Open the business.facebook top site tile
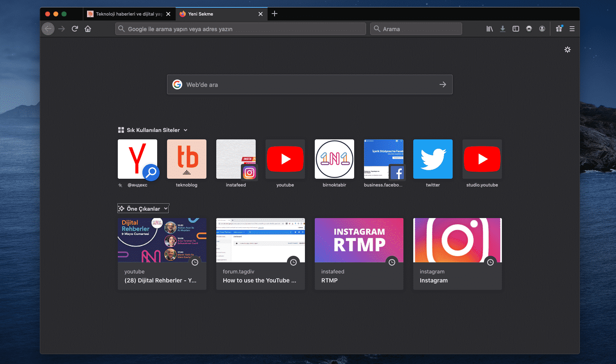This screenshot has height=364, width=616. tap(384, 159)
